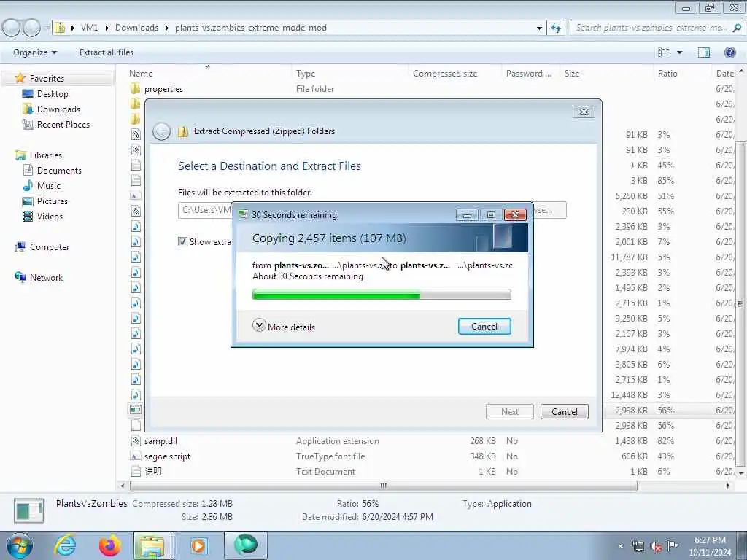Click the muted volume tray icon

[656, 547]
